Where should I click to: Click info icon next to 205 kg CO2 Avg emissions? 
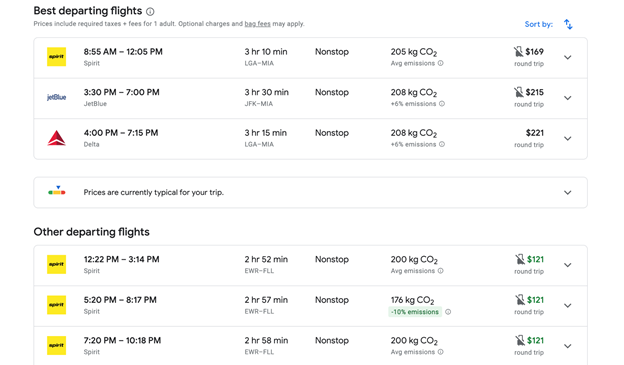[441, 63]
